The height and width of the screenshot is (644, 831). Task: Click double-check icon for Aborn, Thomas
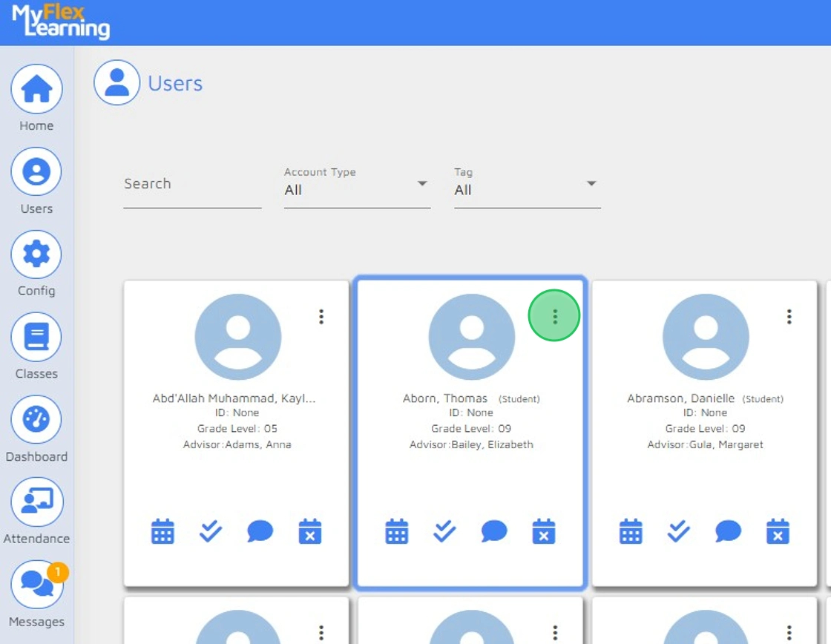pyautogui.click(x=444, y=531)
